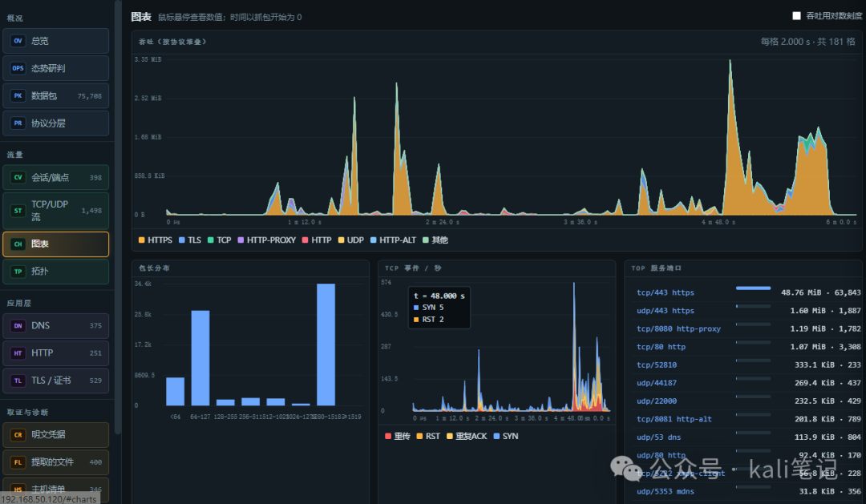Open the TL TLS/证书 icon
The width and height of the screenshot is (866, 504).
(18, 381)
